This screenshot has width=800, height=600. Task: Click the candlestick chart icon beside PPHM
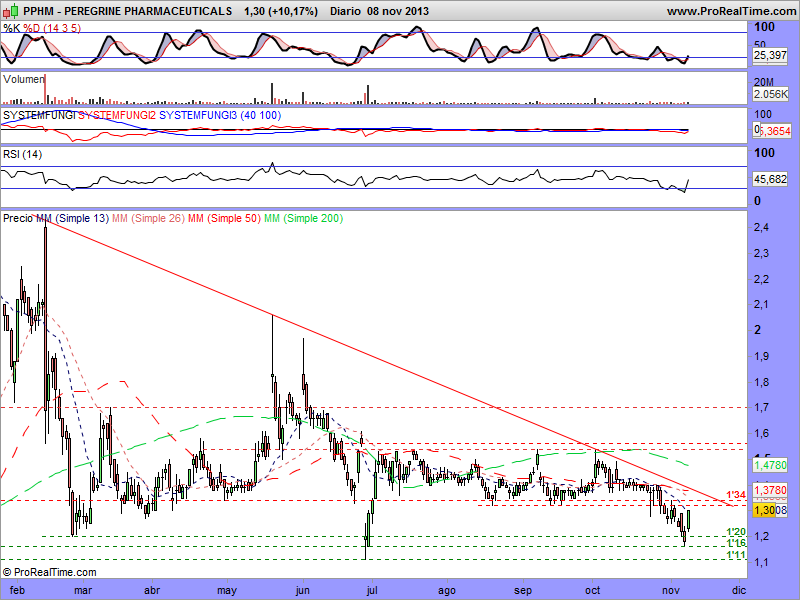click(x=12, y=10)
